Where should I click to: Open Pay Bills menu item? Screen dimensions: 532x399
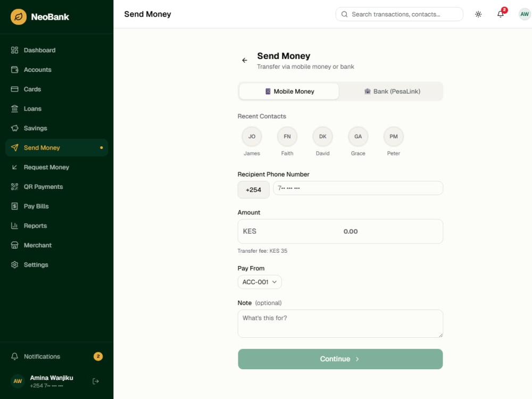[57, 206]
